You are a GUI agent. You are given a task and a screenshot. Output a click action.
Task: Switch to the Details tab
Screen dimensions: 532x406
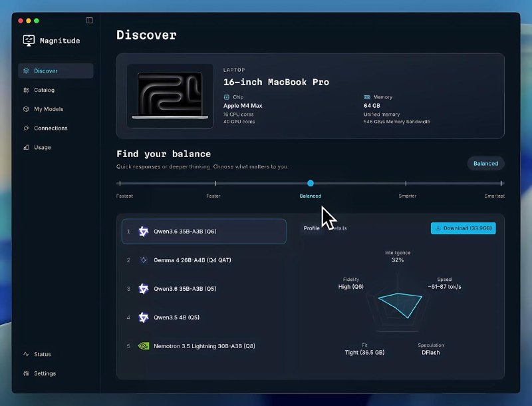tap(339, 228)
